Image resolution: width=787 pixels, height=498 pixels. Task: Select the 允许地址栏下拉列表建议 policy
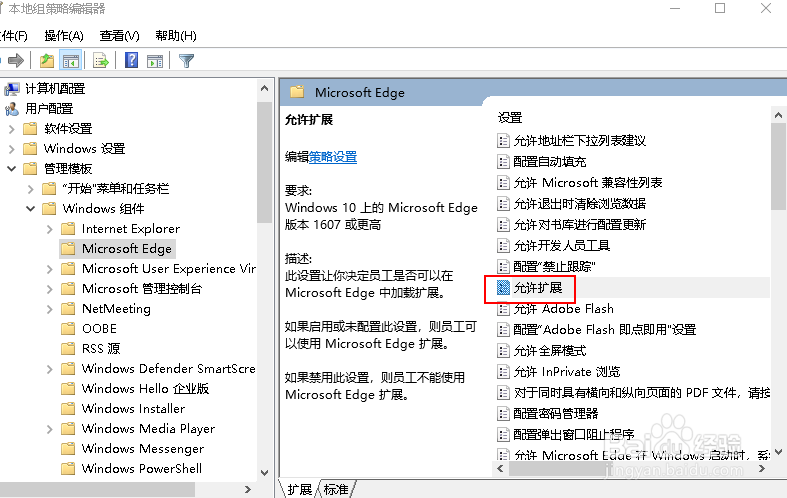point(580,141)
